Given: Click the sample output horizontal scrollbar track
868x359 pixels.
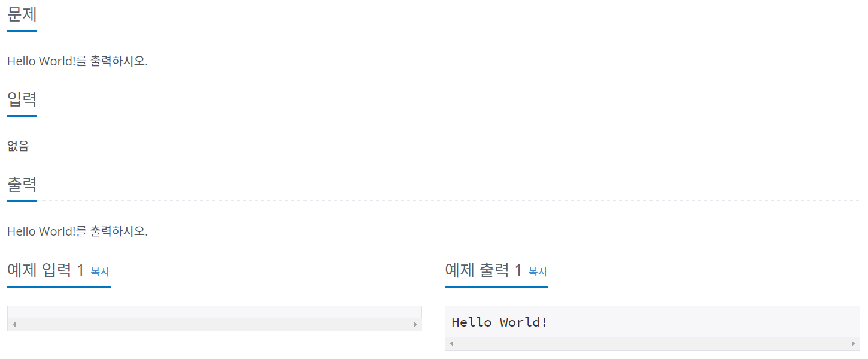Looking at the screenshot, I should (652, 343).
